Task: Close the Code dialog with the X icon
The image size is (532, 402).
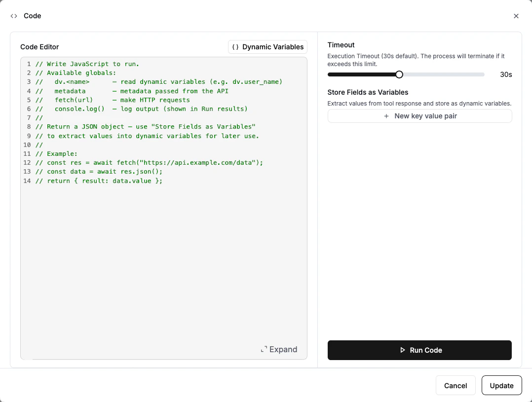Action: [516, 16]
